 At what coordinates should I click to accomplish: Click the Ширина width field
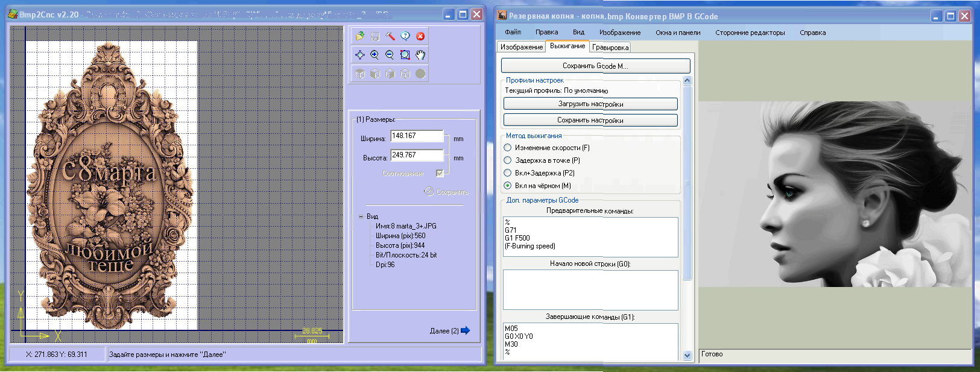click(x=417, y=136)
